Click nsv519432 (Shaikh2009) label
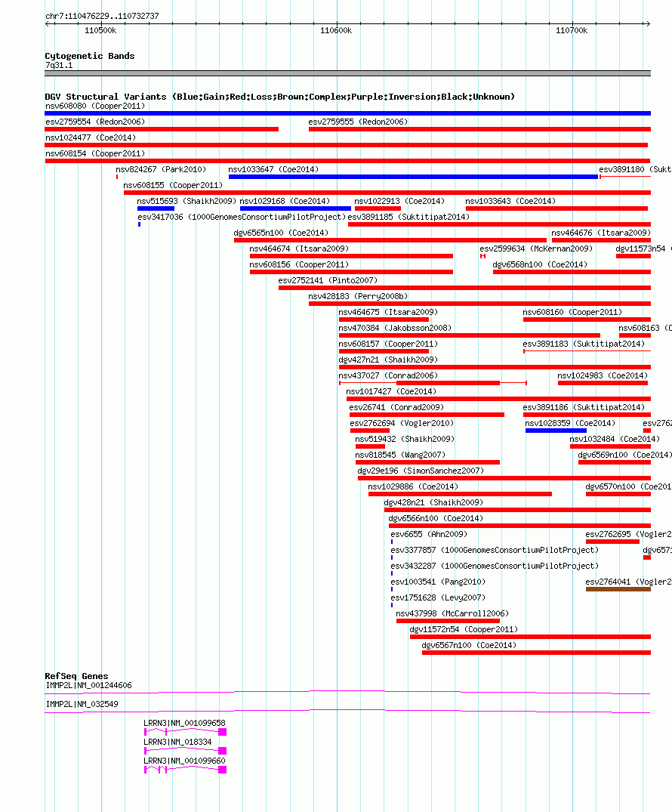The image size is (672, 812). pos(405,440)
